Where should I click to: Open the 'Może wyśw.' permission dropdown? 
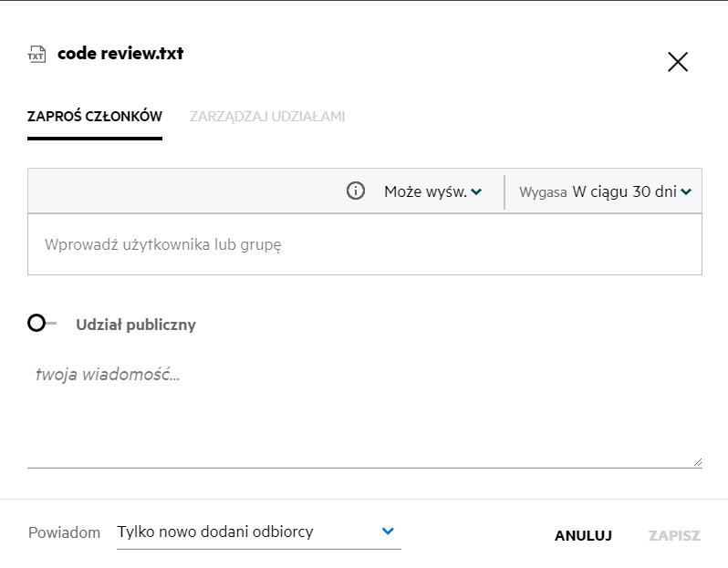(427, 191)
